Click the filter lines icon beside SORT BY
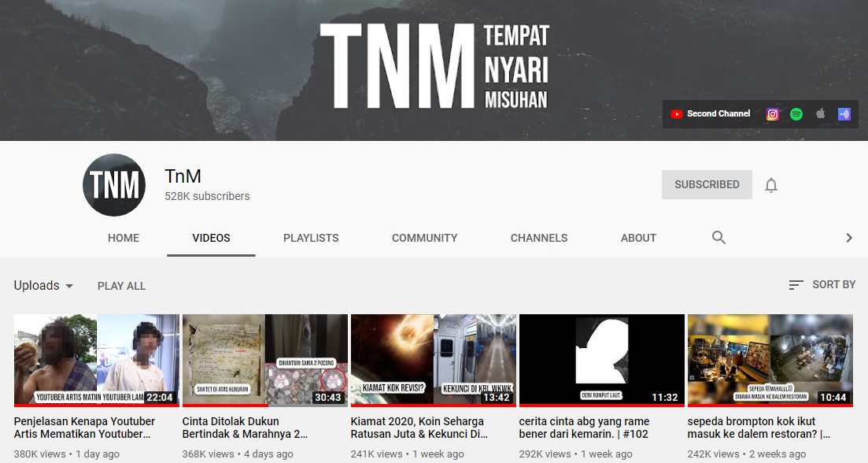This screenshot has height=463, width=868. (x=795, y=284)
